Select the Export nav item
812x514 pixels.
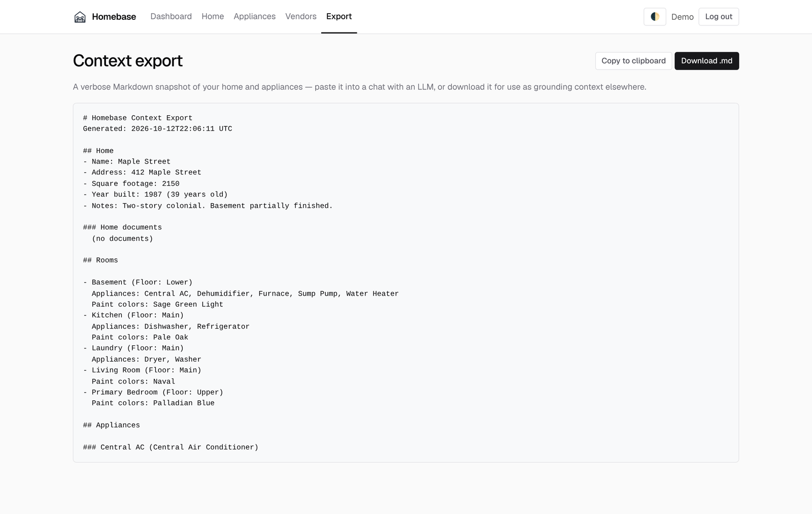339,16
